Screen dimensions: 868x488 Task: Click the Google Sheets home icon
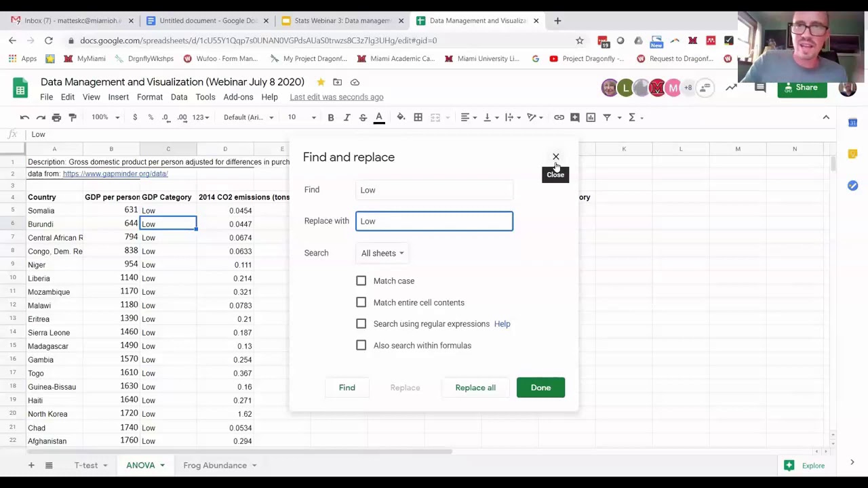pos(20,89)
